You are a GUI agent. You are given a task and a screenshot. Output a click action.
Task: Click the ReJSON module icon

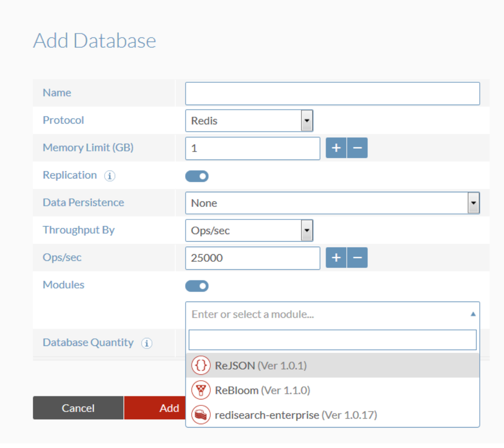pos(201,365)
